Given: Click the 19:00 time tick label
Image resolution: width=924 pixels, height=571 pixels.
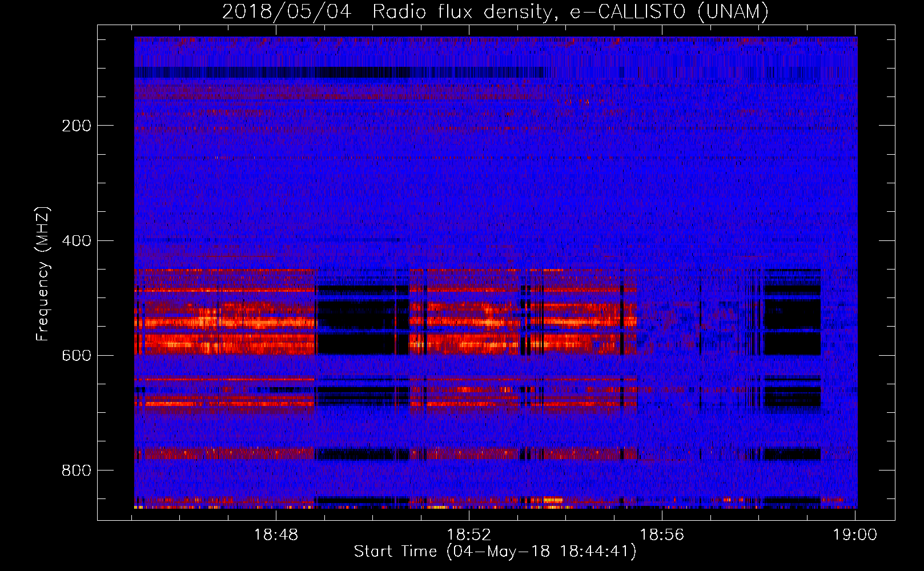Looking at the screenshot, I should click(855, 535).
